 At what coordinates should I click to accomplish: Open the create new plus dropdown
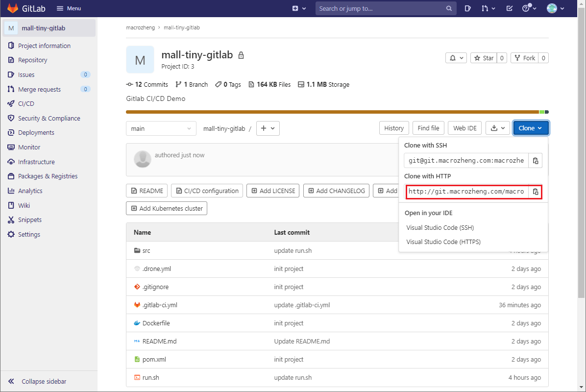pyautogui.click(x=299, y=8)
